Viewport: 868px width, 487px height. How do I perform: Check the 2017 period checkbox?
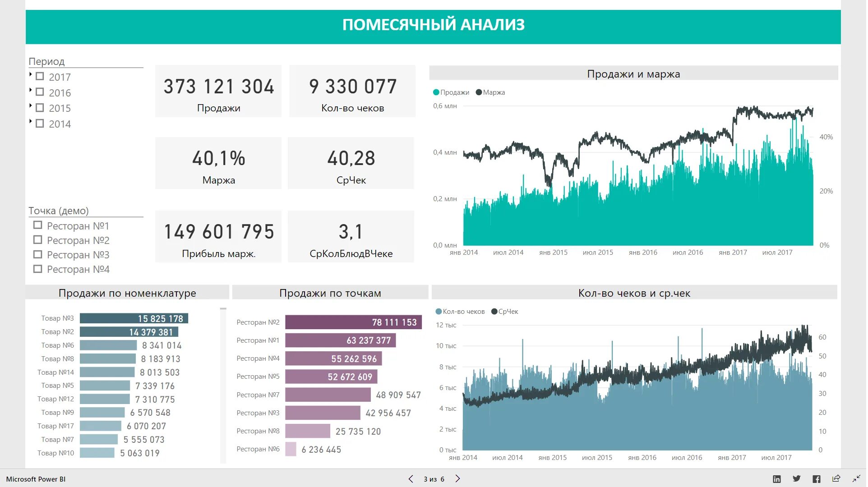(40, 77)
